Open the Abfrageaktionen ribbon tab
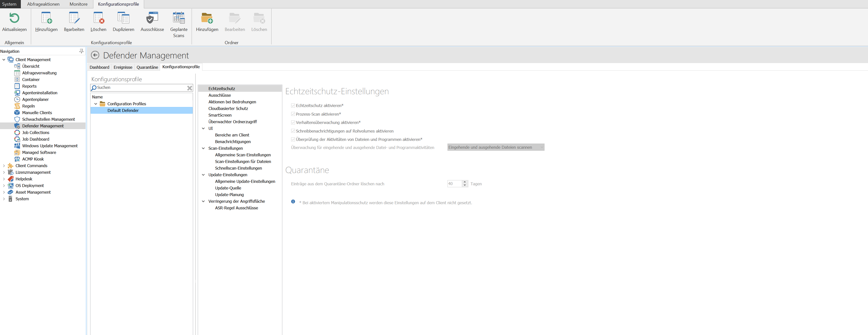 pyautogui.click(x=43, y=4)
